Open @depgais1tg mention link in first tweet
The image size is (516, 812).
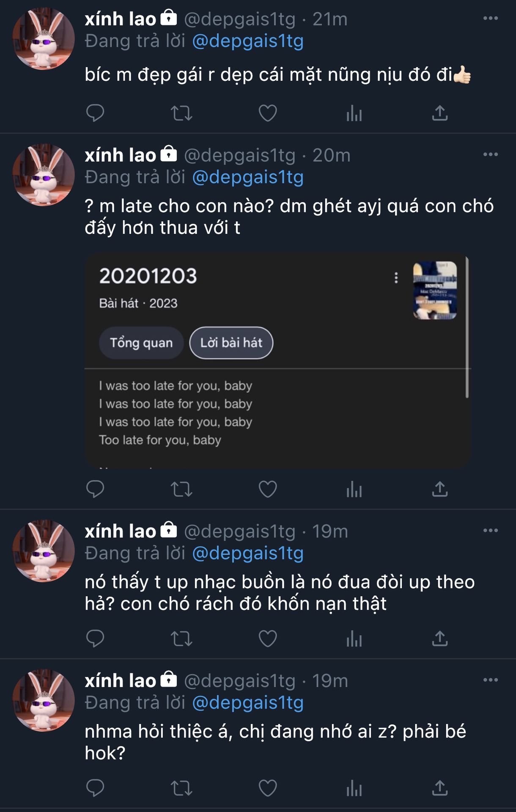click(x=248, y=41)
